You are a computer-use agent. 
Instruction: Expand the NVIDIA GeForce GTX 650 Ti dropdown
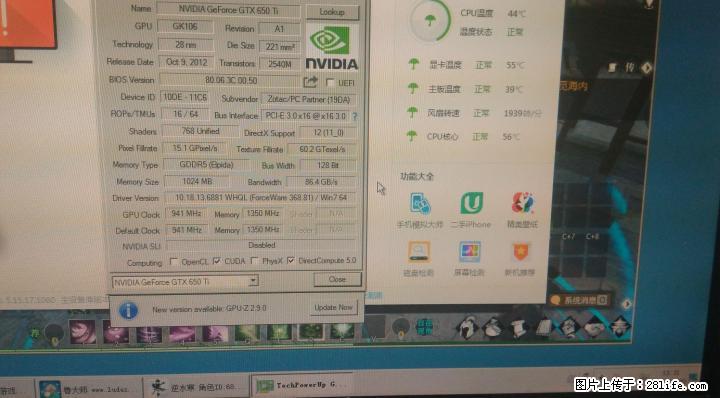[253, 280]
